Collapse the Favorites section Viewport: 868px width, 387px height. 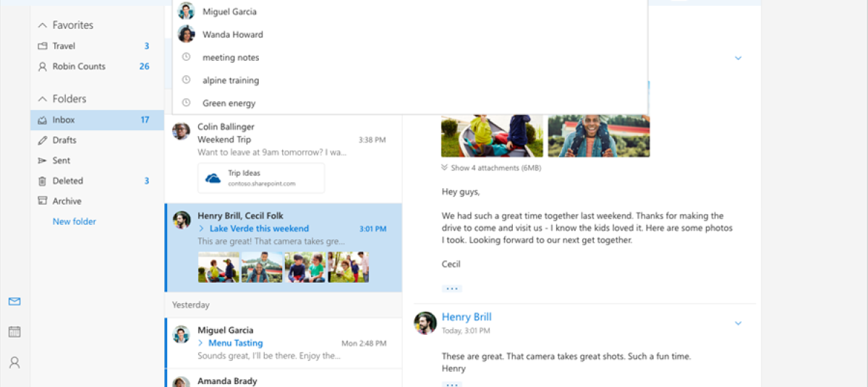[x=43, y=25]
